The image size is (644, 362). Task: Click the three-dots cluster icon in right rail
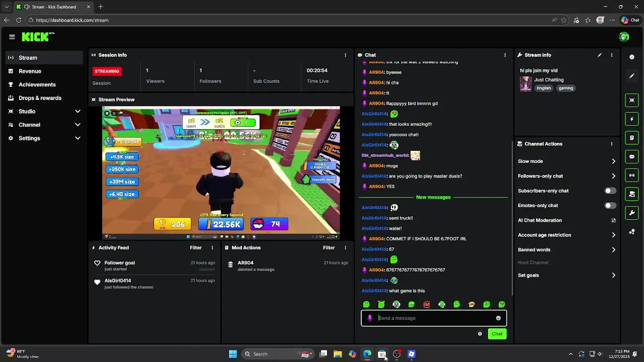(x=632, y=232)
